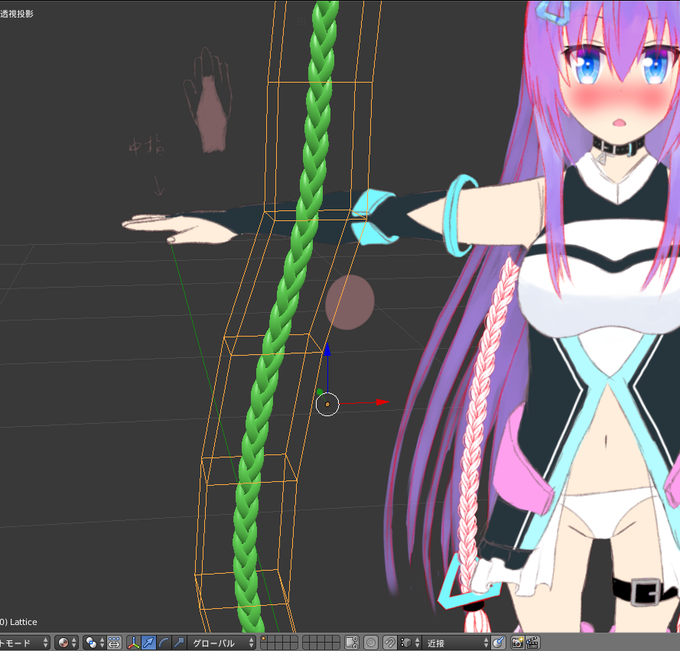Select the translate manipulator arrow icon
Image resolution: width=680 pixels, height=651 pixels.
149,642
